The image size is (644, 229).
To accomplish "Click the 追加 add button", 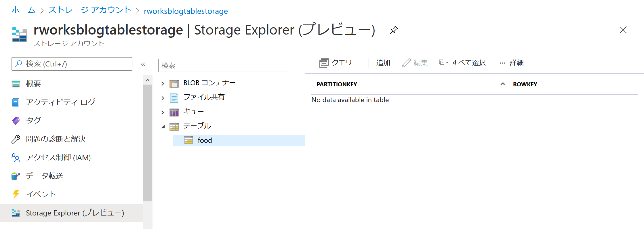I will click(377, 63).
